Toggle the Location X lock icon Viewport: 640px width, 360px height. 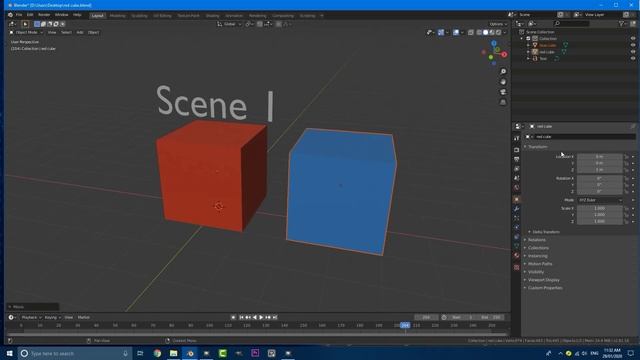[x=626, y=157]
